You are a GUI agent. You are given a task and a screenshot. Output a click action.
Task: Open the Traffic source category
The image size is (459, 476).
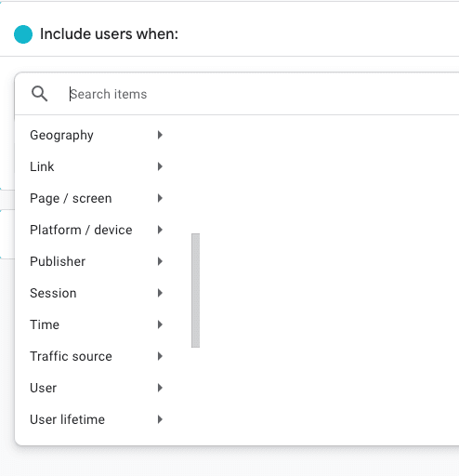click(x=97, y=356)
